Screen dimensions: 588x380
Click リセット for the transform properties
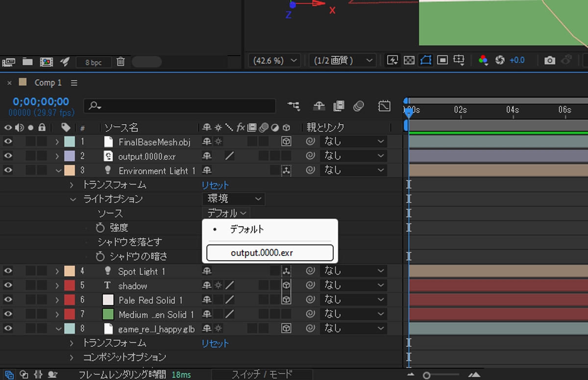[215, 185]
